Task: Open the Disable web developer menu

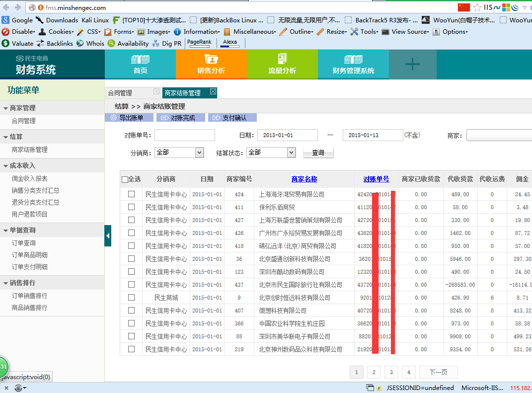Action: [x=19, y=32]
